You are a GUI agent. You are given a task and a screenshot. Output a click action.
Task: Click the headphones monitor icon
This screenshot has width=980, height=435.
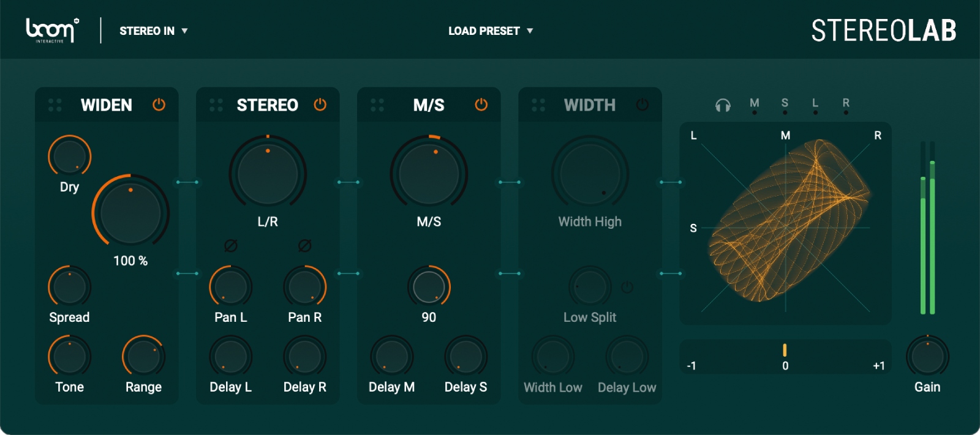tap(723, 105)
